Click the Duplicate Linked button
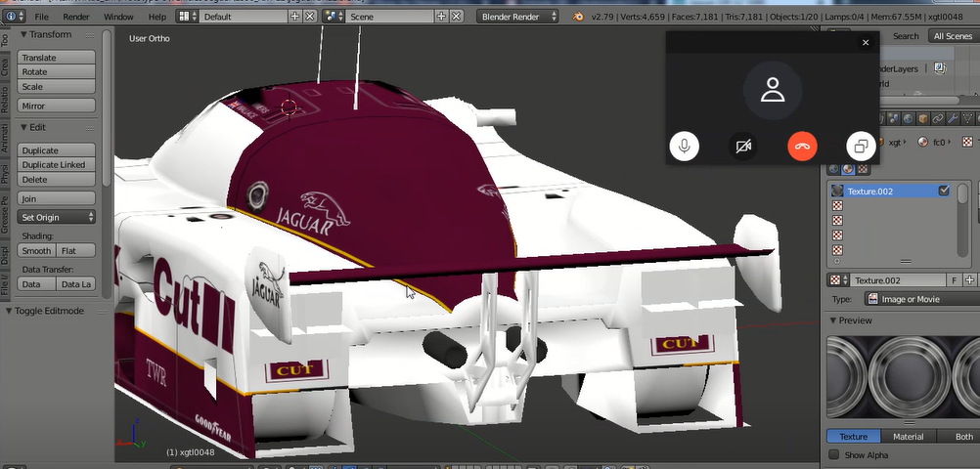 click(x=57, y=165)
